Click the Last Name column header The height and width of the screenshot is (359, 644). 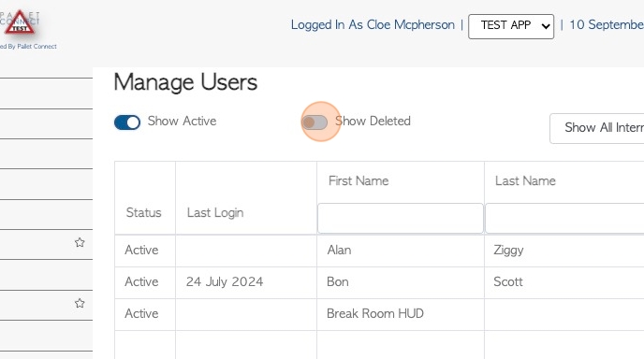click(x=525, y=181)
